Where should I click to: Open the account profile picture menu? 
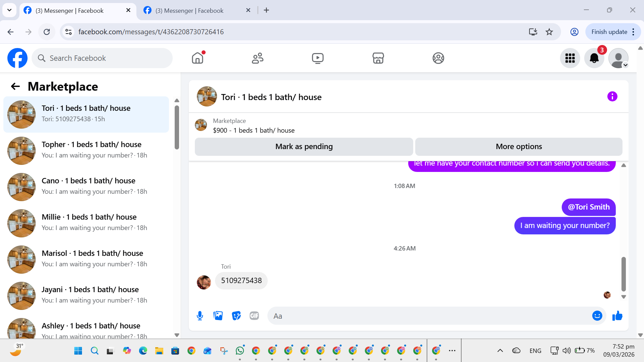[618, 58]
